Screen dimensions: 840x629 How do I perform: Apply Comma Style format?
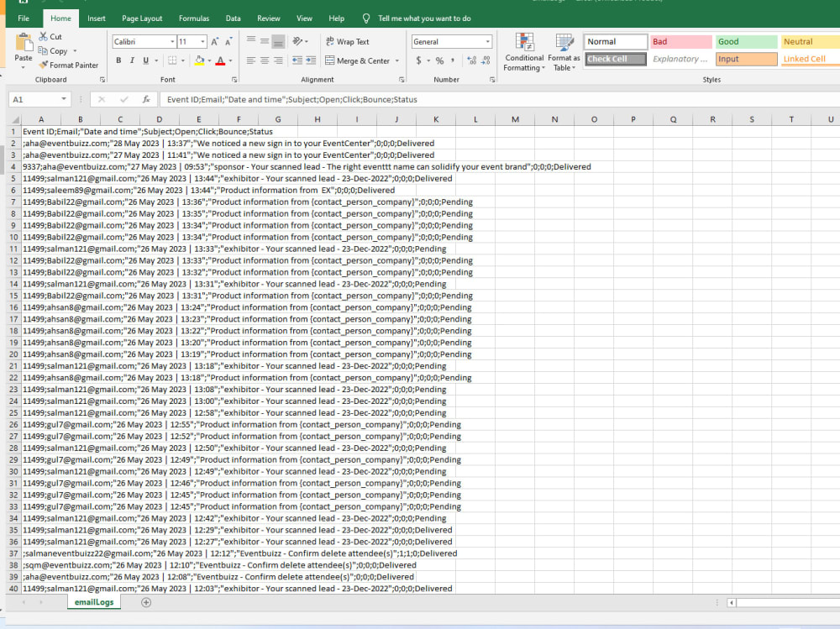pos(454,60)
